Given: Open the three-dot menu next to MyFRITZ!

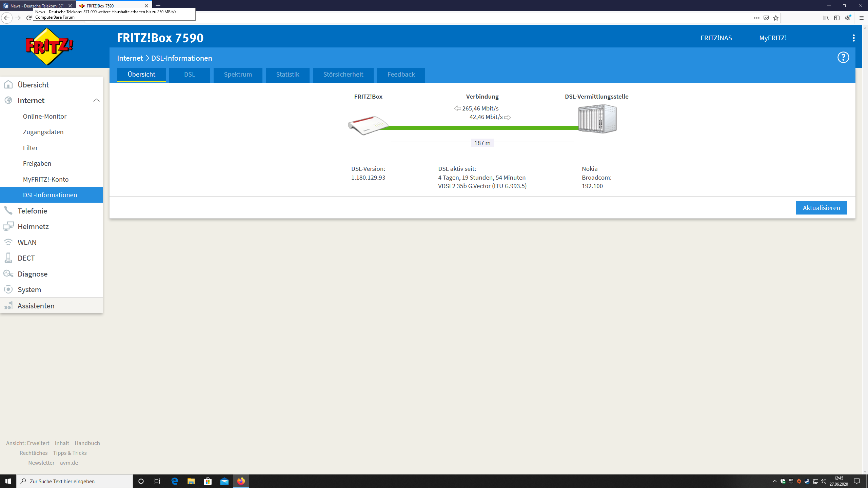Looking at the screenshot, I should click(853, 38).
